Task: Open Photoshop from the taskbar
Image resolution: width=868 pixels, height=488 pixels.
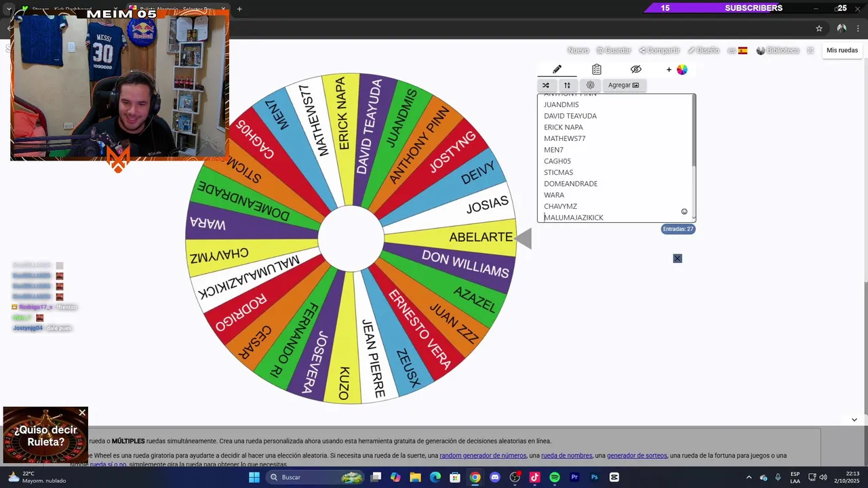Action: tap(594, 477)
